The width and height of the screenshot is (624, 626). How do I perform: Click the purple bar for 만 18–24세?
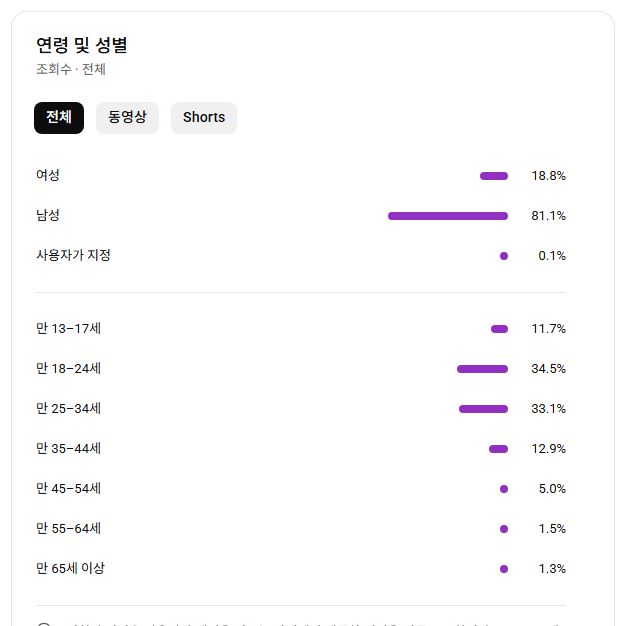tap(482, 369)
